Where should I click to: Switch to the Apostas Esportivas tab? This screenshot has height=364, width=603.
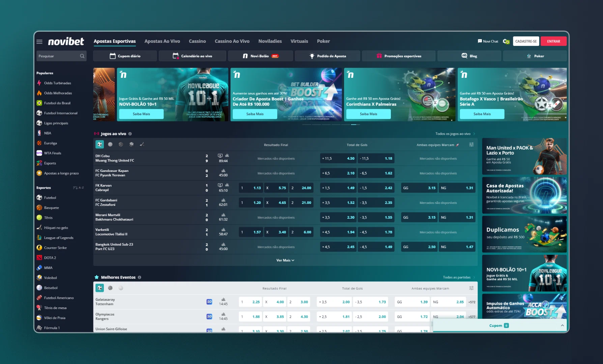click(115, 41)
